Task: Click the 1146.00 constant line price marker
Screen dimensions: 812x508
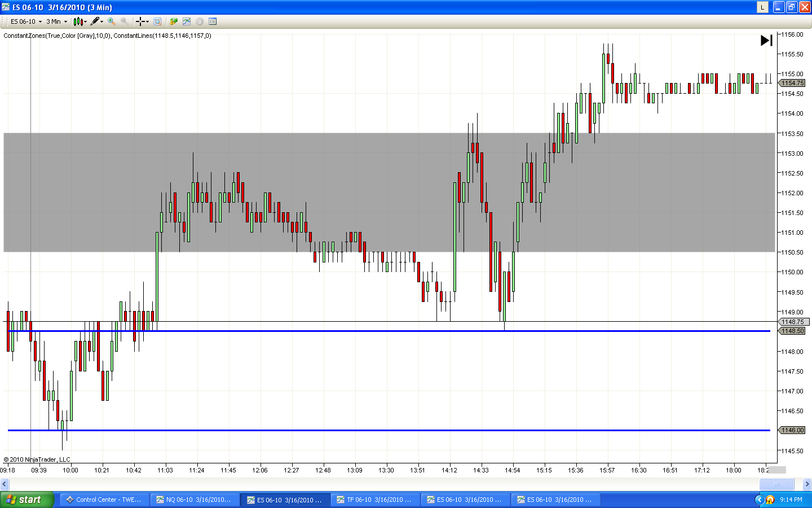Action: [x=792, y=430]
